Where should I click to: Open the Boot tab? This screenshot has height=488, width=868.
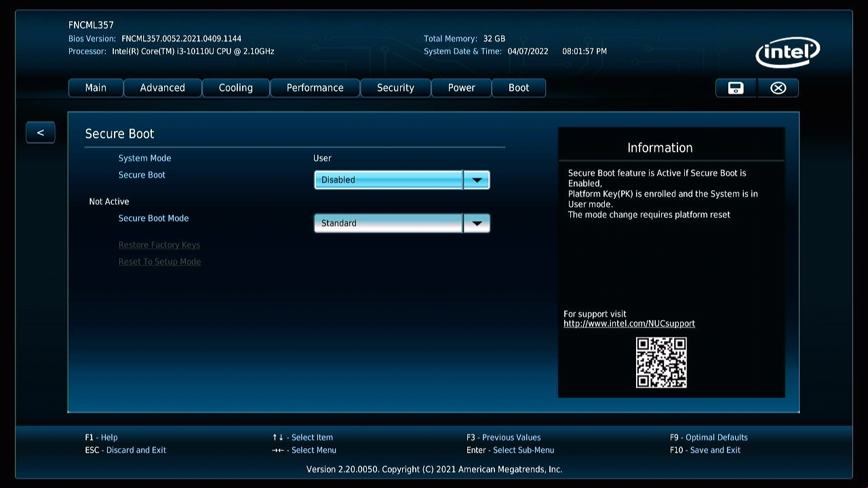pyautogui.click(x=519, y=88)
